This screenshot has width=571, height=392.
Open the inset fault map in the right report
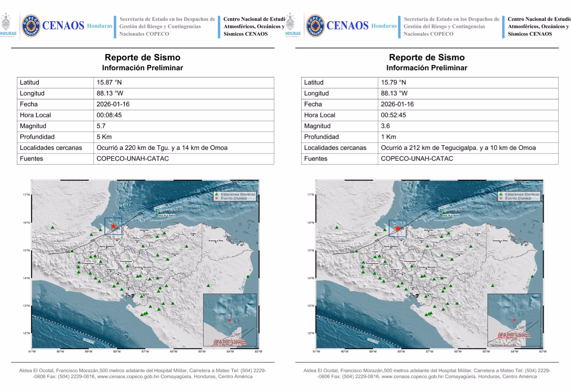point(514,320)
